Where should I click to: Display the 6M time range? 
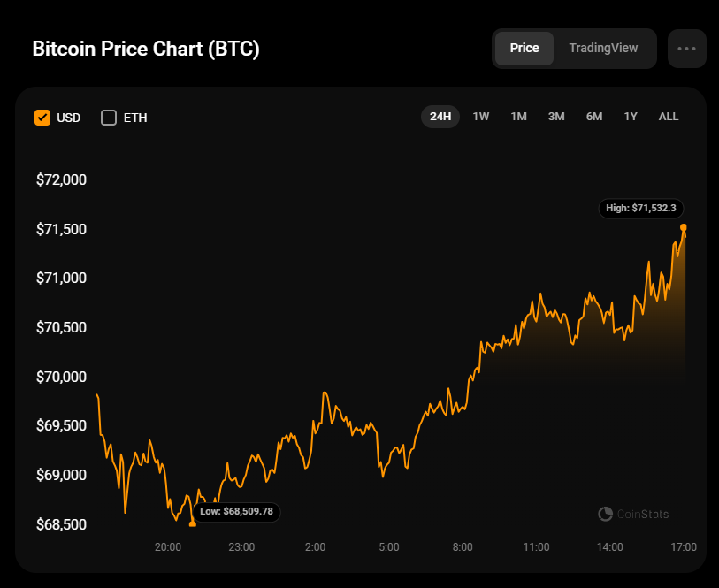(x=594, y=117)
